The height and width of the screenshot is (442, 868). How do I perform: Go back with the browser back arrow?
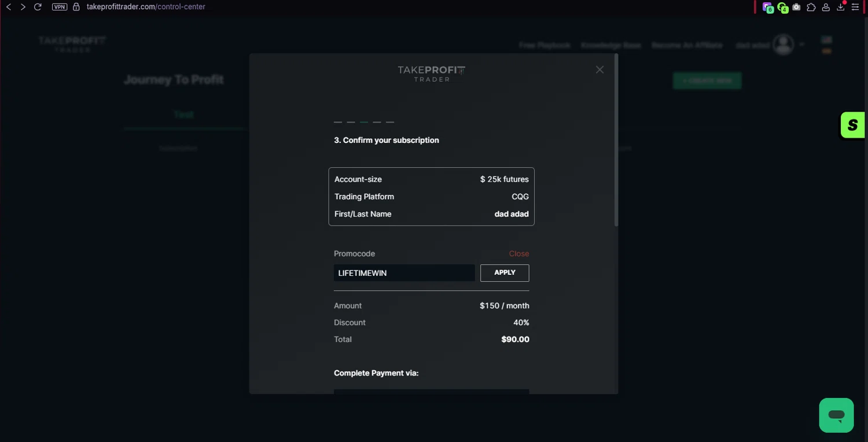[x=9, y=7]
